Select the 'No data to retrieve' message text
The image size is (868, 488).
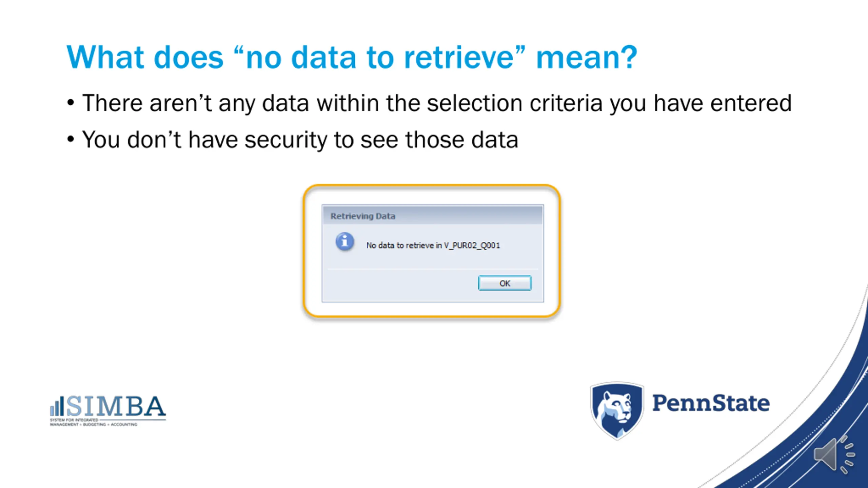pyautogui.click(x=433, y=245)
